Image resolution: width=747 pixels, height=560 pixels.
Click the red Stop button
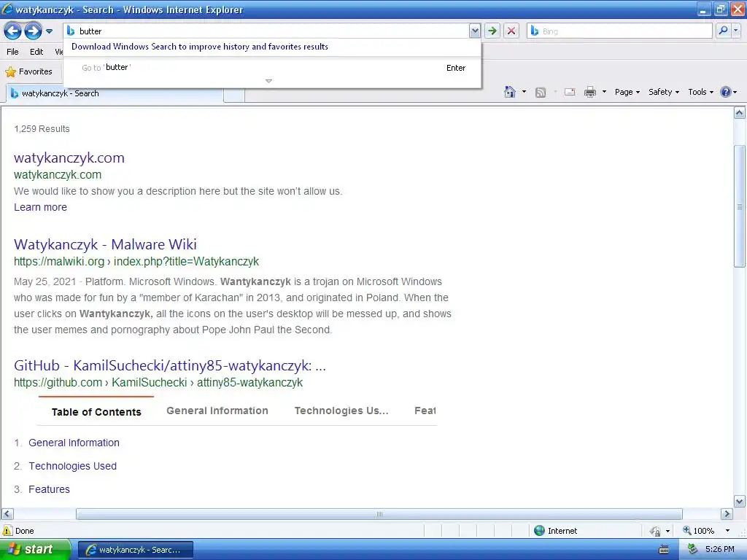(511, 31)
